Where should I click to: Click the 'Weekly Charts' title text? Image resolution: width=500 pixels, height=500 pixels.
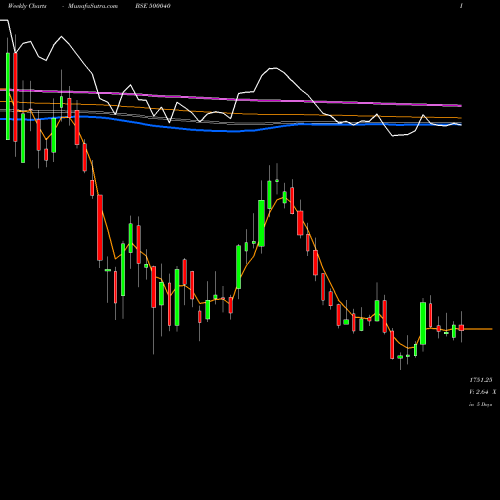pyautogui.click(x=27, y=6)
